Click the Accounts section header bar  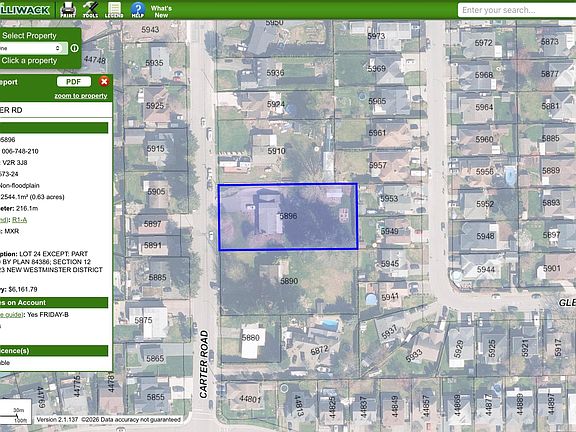(54, 303)
